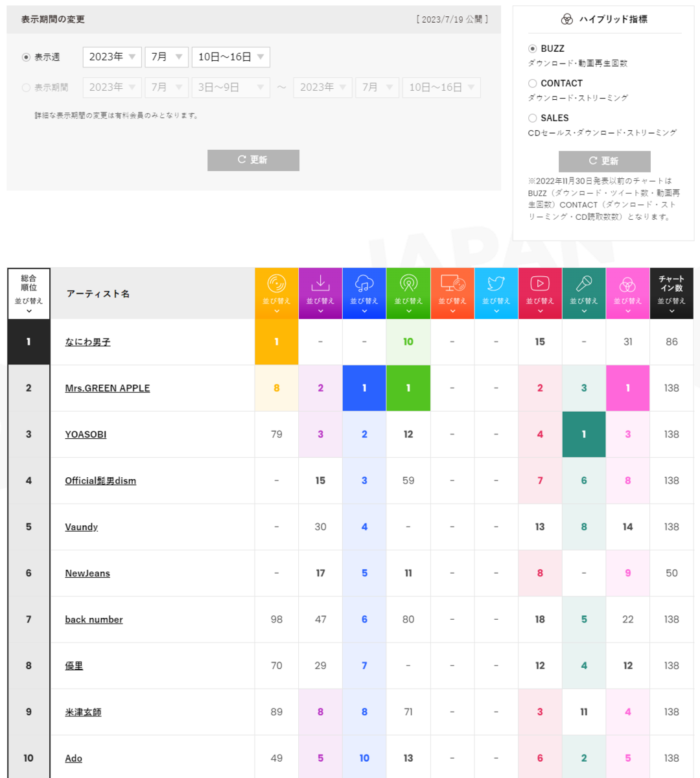The height and width of the screenshot is (778, 700).
Task: Click back number CD rank 98 cell
Action: [277, 619]
